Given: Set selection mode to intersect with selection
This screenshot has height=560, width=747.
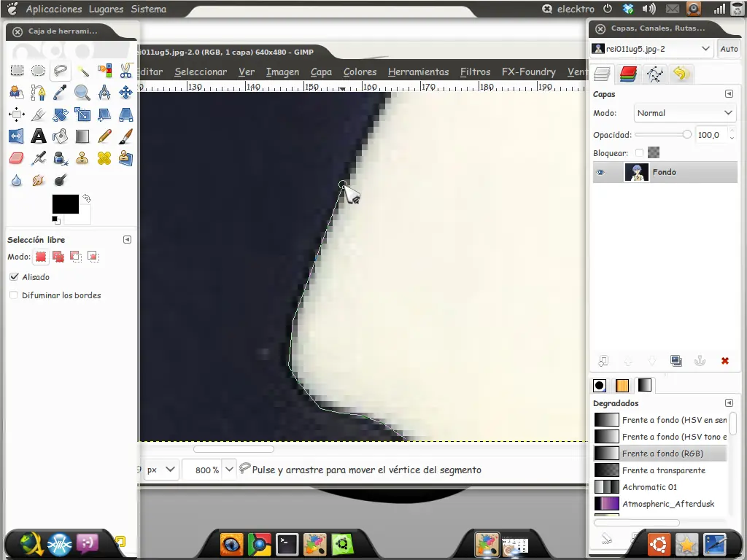Looking at the screenshot, I should [93, 257].
